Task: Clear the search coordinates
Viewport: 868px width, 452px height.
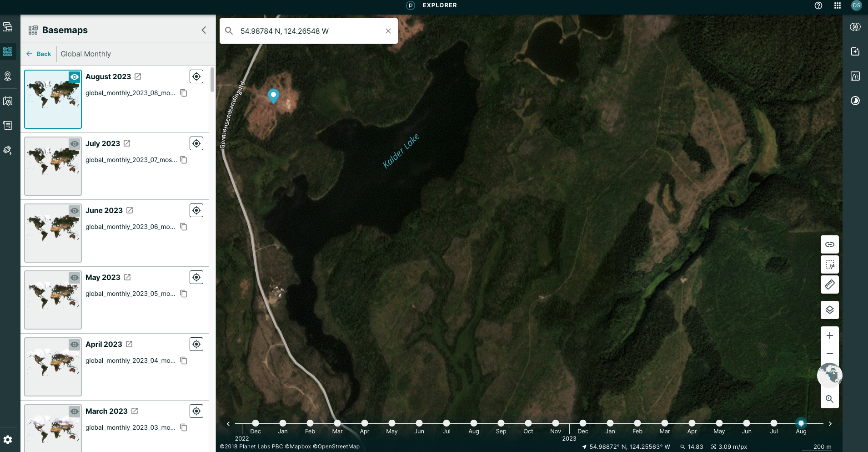Action: (388, 31)
